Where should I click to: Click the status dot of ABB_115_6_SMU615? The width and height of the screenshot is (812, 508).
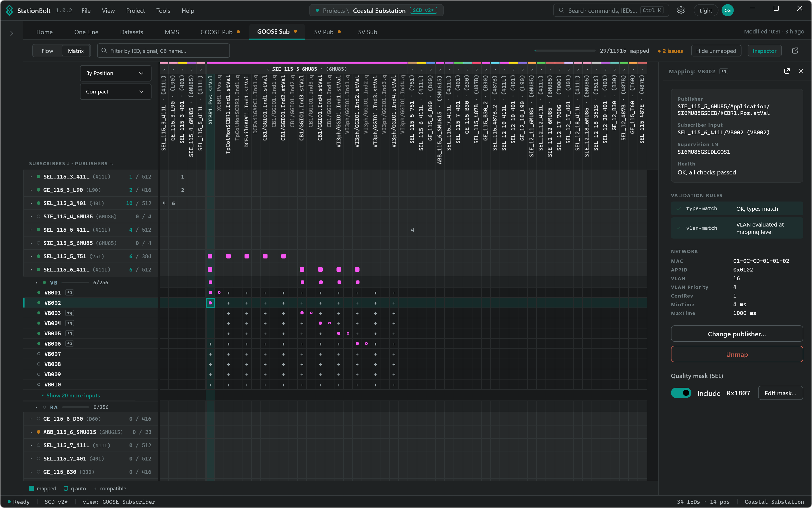pyautogui.click(x=39, y=432)
